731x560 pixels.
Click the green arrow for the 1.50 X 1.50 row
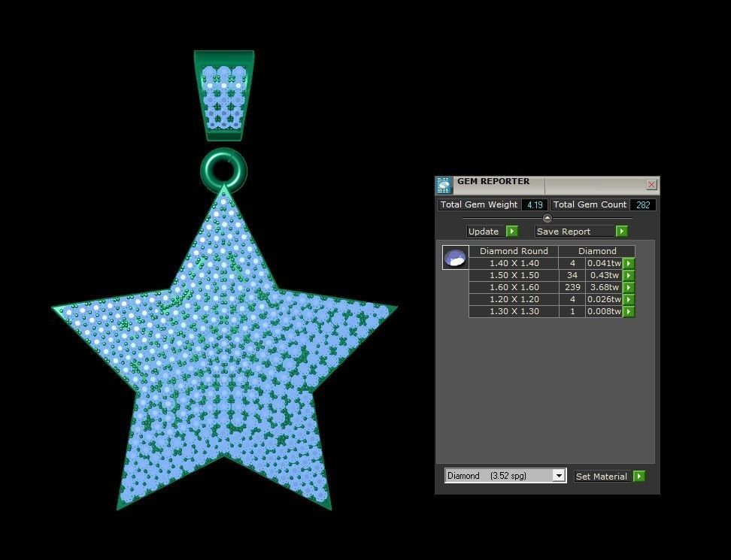pos(629,275)
